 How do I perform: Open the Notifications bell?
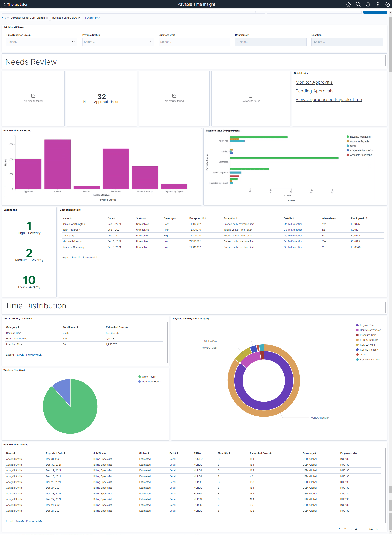pos(368,4)
